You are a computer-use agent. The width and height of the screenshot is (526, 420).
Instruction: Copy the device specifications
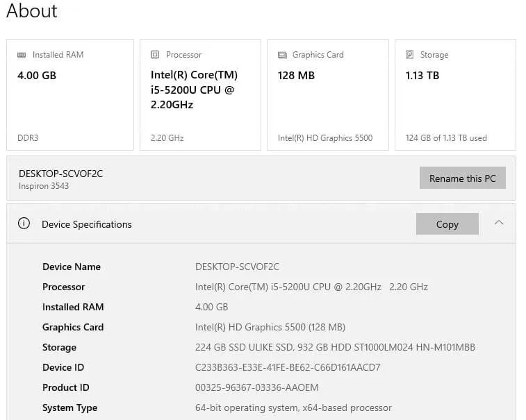(447, 224)
